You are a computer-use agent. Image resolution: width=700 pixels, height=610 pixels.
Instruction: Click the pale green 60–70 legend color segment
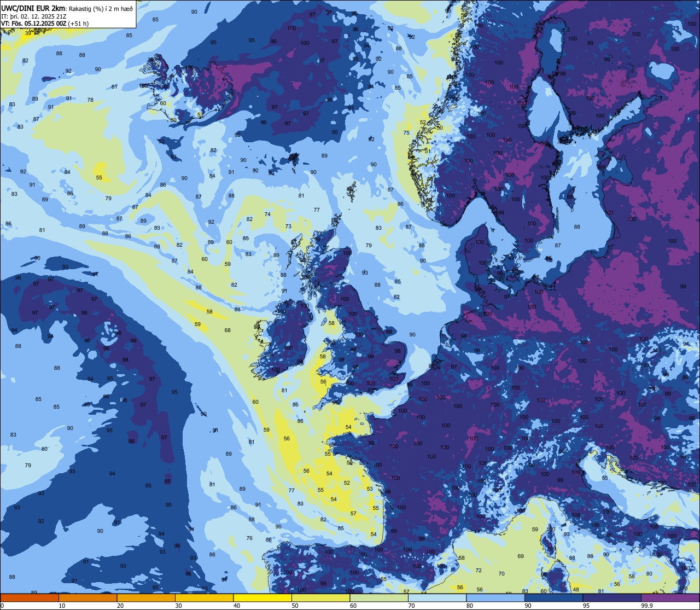pyautogui.click(x=379, y=597)
